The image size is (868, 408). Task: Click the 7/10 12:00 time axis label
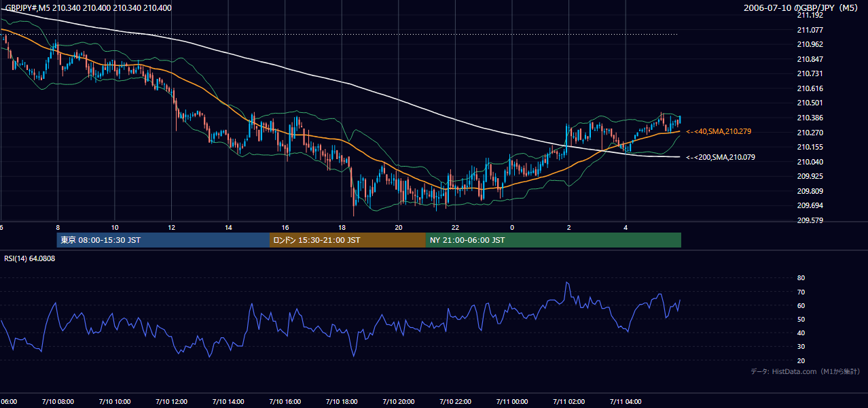point(171,401)
